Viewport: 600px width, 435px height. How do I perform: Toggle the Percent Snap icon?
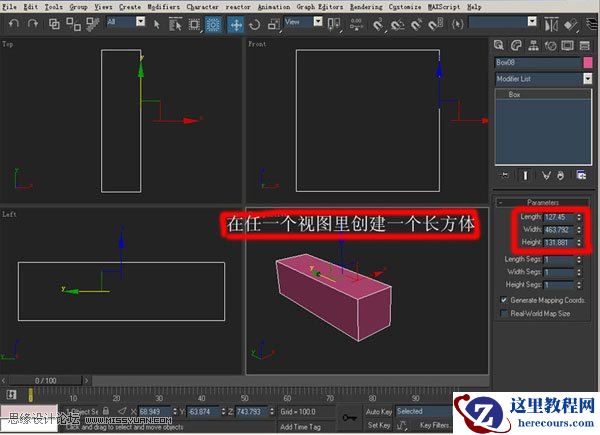coord(416,24)
